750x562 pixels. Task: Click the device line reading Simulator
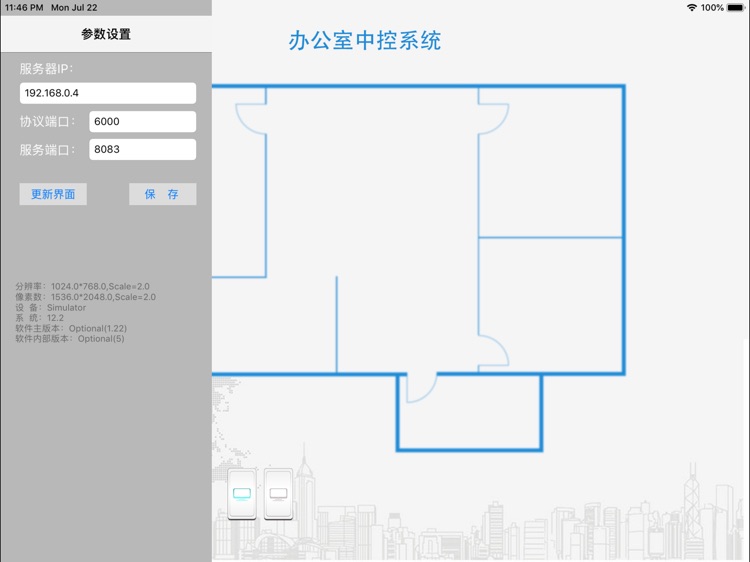(x=51, y=308)
